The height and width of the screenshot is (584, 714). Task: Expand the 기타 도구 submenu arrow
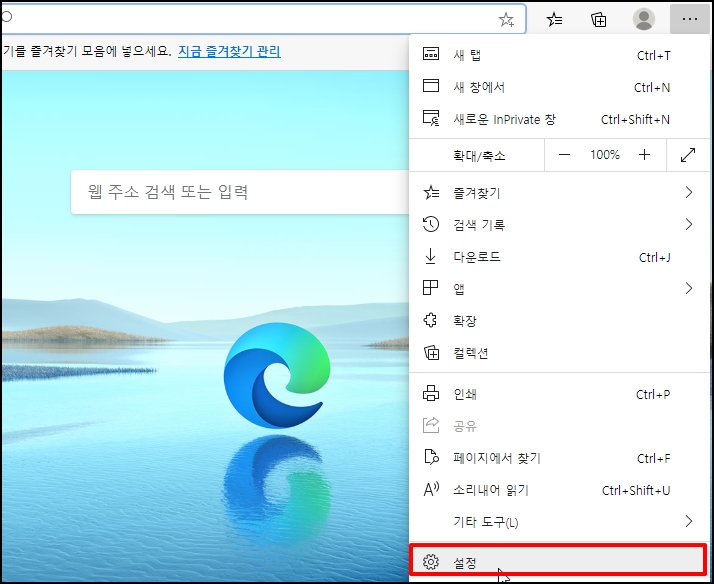coord(688,521)
